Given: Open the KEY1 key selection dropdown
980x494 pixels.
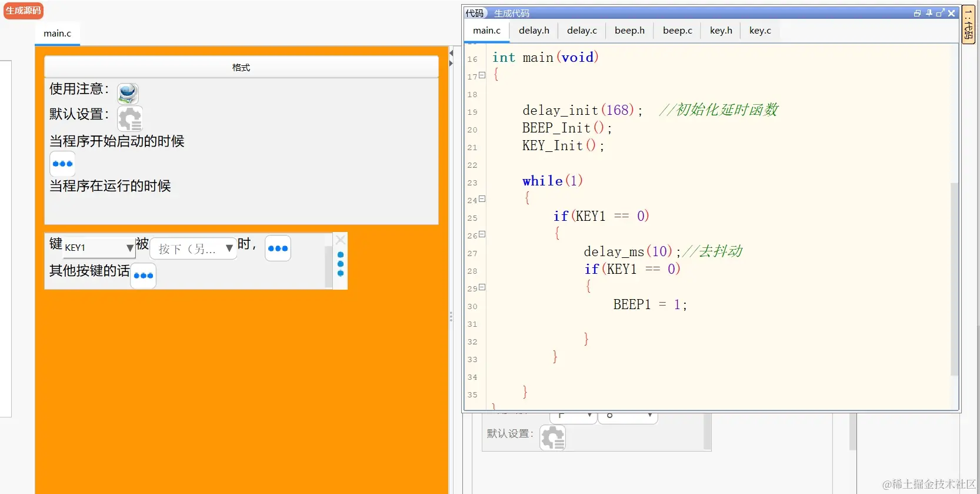Looking at the screenshot, I should tap(99, 248).
